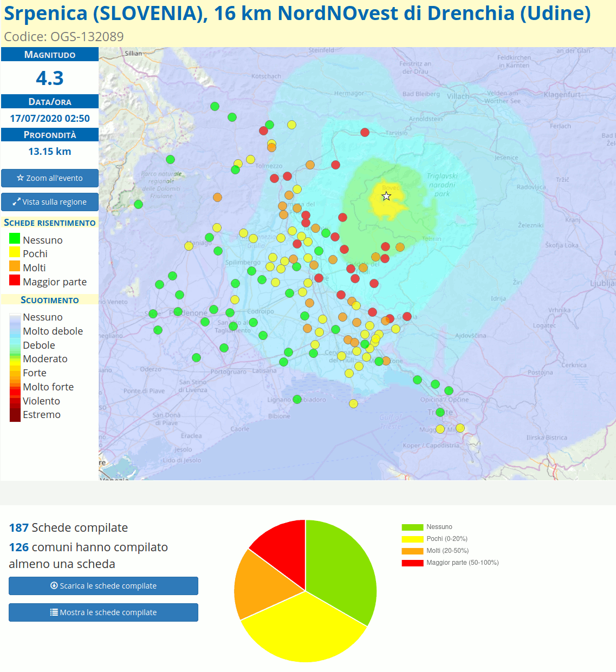Screen dimensions: 616x672
Task: Expand the Magnitudo panel header
Action: coord(49,54)
